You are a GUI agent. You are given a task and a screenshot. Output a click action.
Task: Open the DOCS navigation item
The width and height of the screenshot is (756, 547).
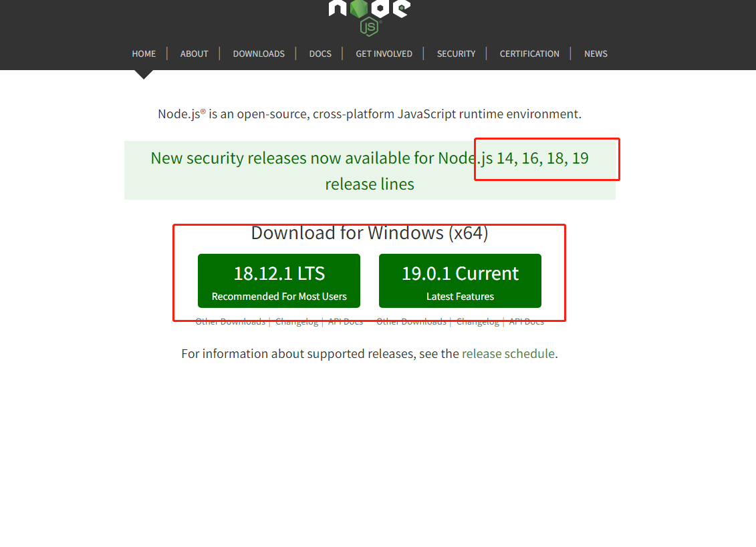pos(320,54)
